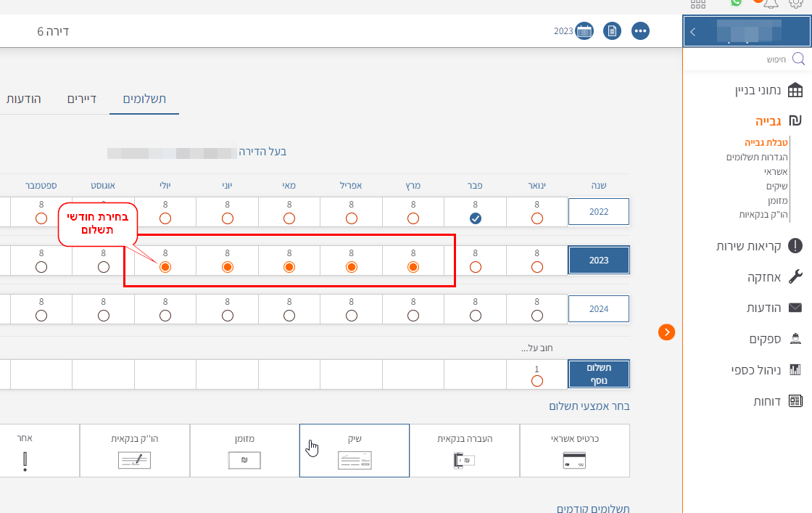The image size is (812, 513).
Task: Click the 2023 calendar year icon
Action: [x=584, y=31]
